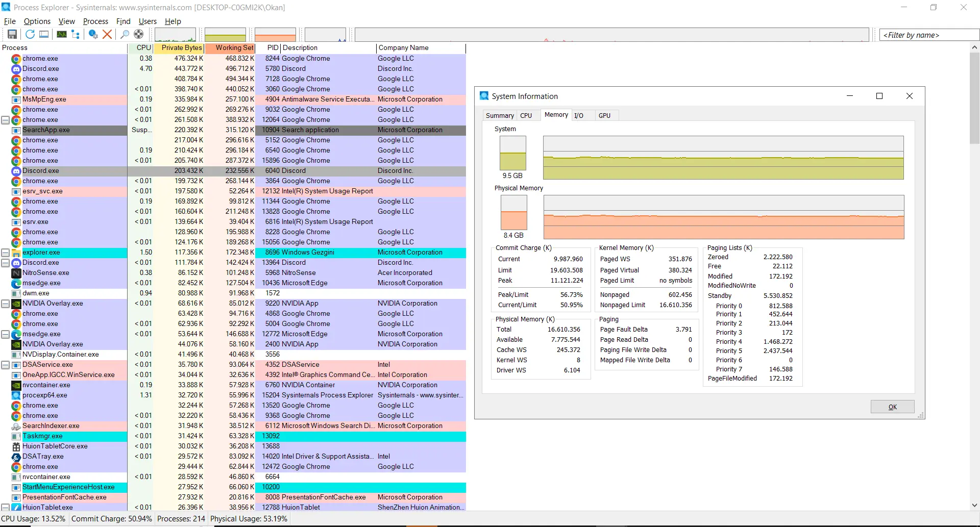This screenshot has height=527, width=980.
Task: Sort by the CPU column header
Action: (x=140, y=48)
